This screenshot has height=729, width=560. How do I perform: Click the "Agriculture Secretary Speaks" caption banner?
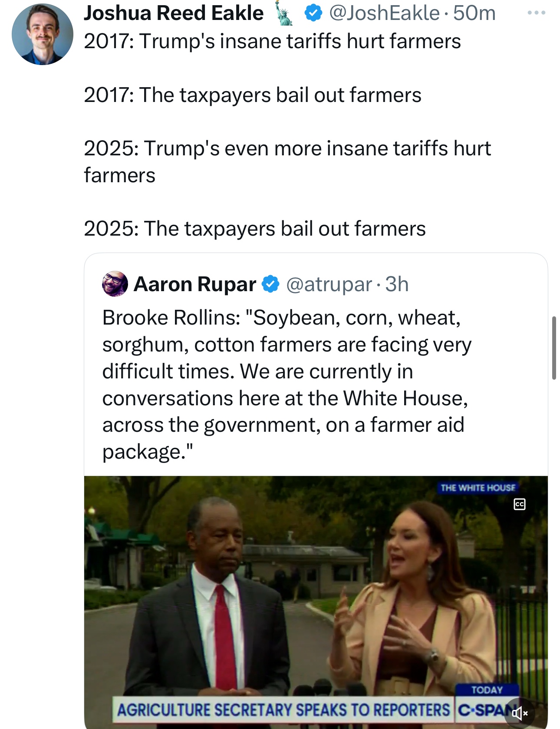click(x=283, y=710)
